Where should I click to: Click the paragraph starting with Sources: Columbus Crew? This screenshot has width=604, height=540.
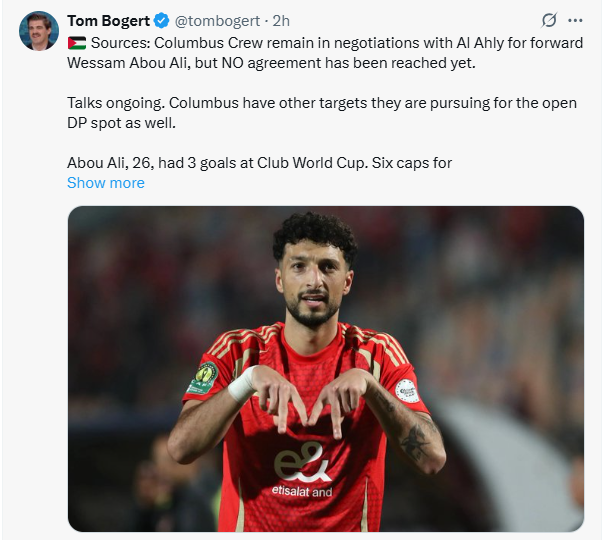[x=325, y=53]
